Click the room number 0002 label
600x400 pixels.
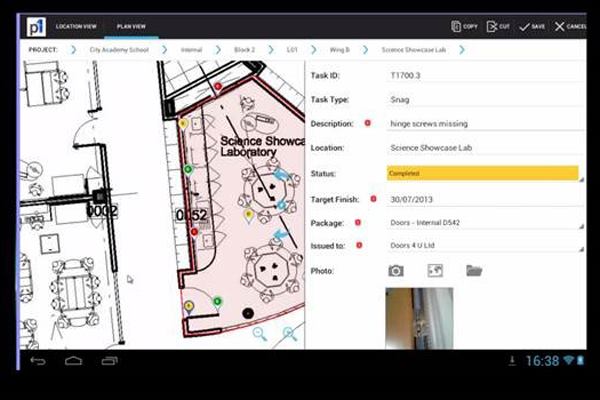102,211
